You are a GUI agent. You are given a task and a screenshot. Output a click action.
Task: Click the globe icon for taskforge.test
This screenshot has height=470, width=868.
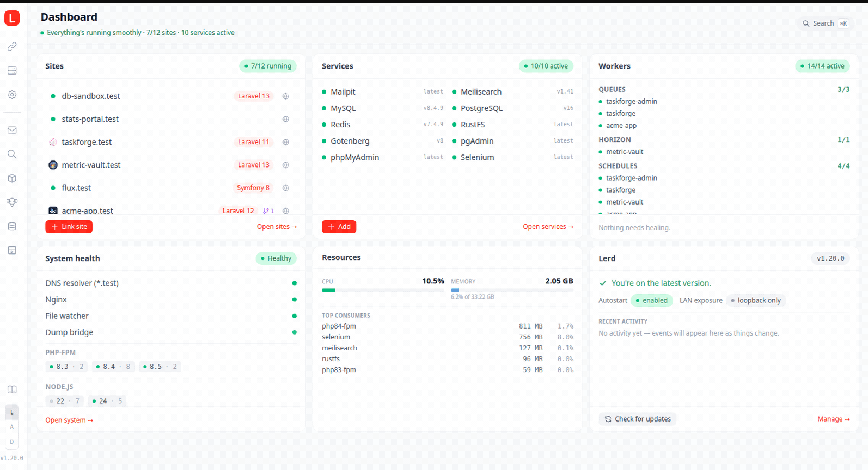click(x=286, y=142)
